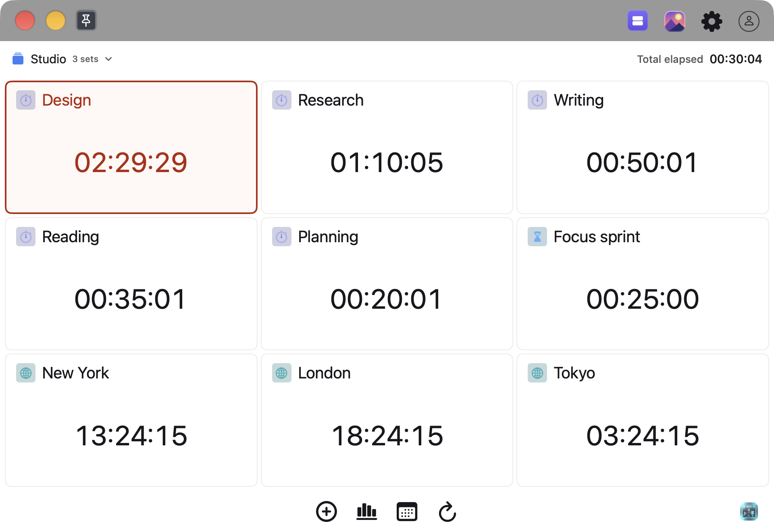Click the Focus sprint title label
Screen dimensions: 774x532
click(597, 237)
